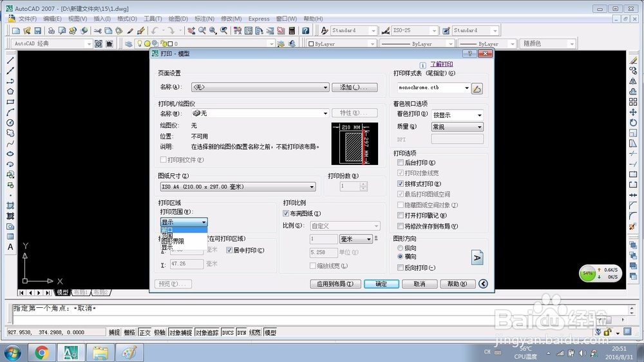Enable the 将修改保存到布局 checkbox
644x362 pixels.
[x=401, y=226]
